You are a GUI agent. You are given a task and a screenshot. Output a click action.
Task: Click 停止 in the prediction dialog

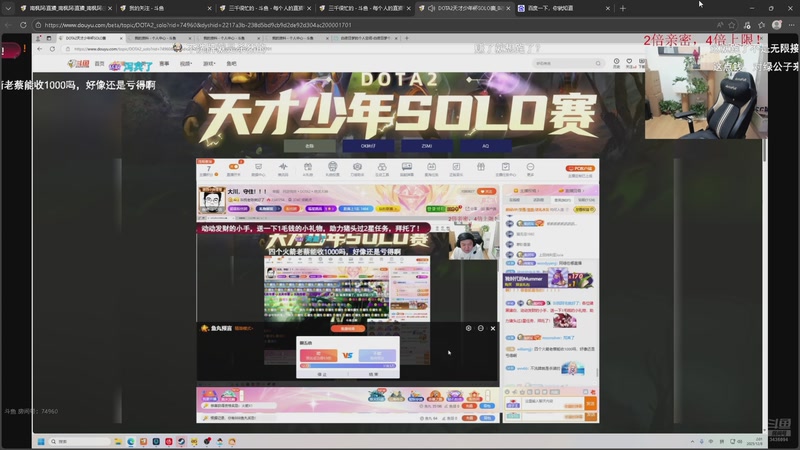(322, 374)
